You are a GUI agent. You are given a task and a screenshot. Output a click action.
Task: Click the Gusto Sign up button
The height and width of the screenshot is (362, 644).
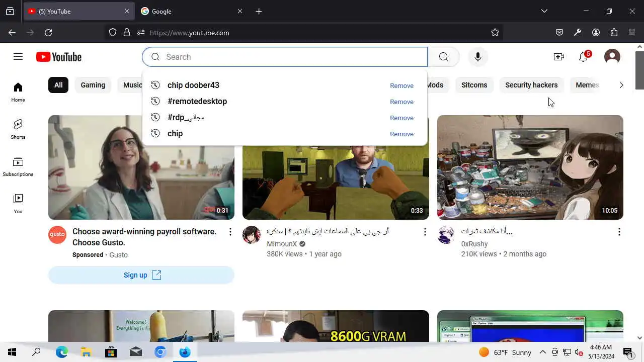(x=141, y=275)
